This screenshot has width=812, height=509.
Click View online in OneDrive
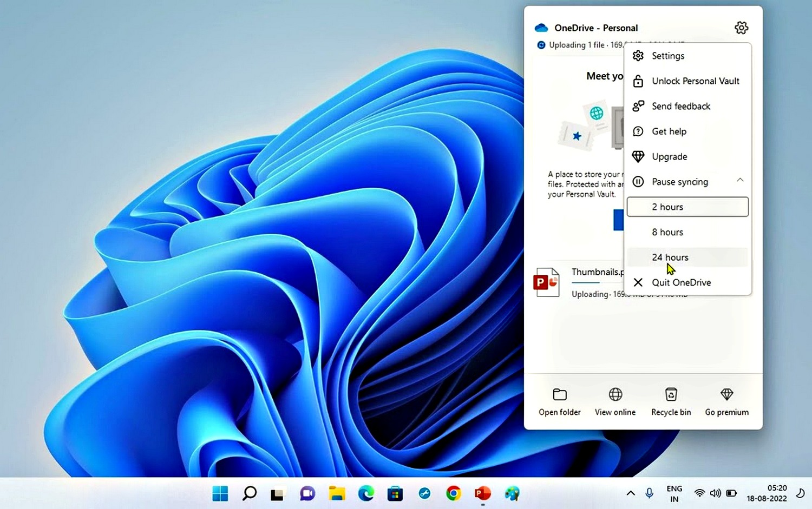[615, 400]
